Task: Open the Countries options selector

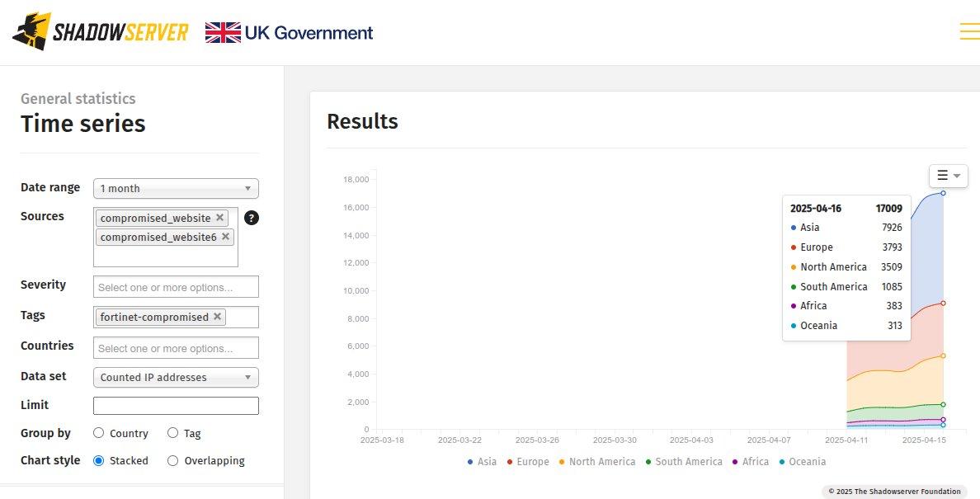Action: [176, 348]
